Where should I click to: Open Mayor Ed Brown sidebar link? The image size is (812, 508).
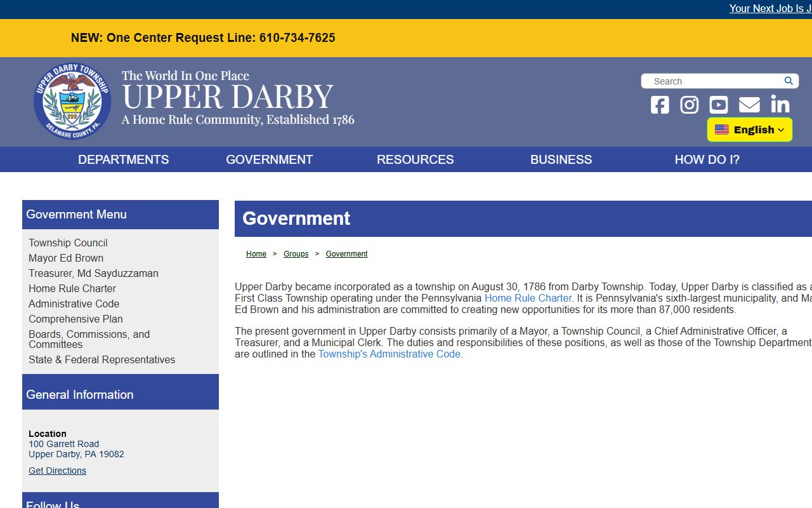pyautogui.click(x=66, y=258)
